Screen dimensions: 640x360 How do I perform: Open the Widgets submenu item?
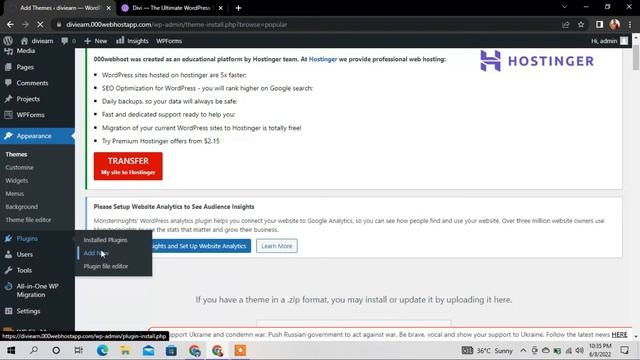point(17,180)
